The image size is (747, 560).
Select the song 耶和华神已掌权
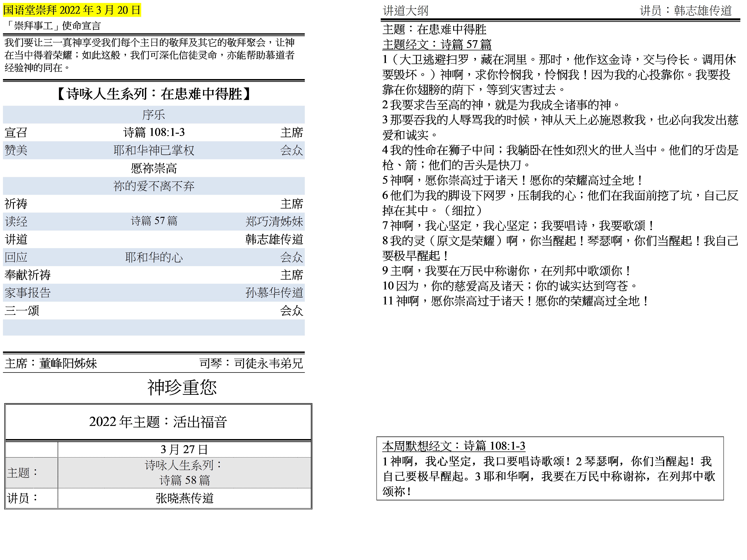(154, 150)
